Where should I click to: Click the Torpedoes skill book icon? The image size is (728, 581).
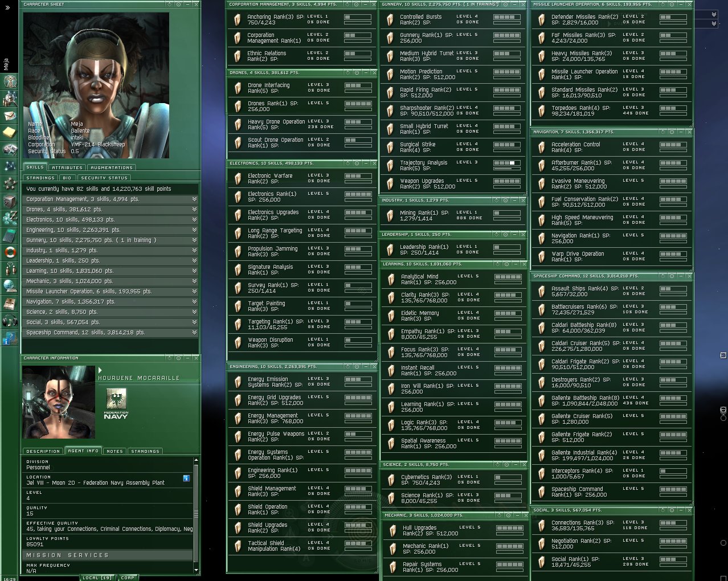tap(541, 111)
